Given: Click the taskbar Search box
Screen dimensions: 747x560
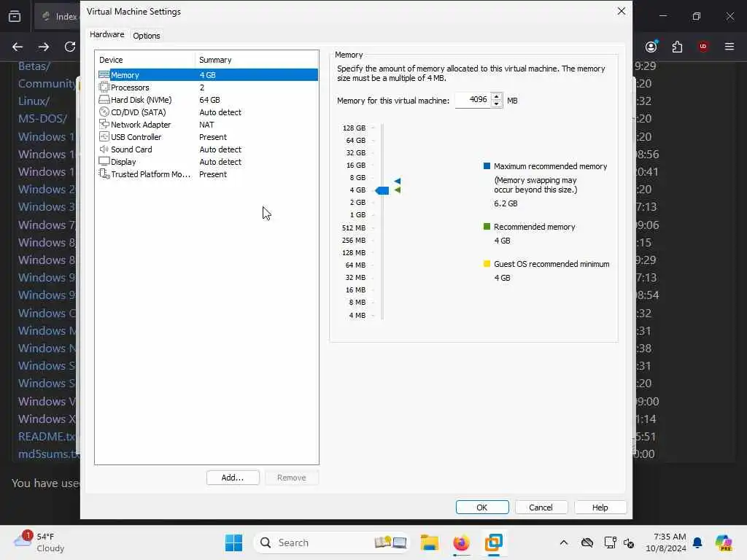Looking at the screenshot, I should [332, 542].
